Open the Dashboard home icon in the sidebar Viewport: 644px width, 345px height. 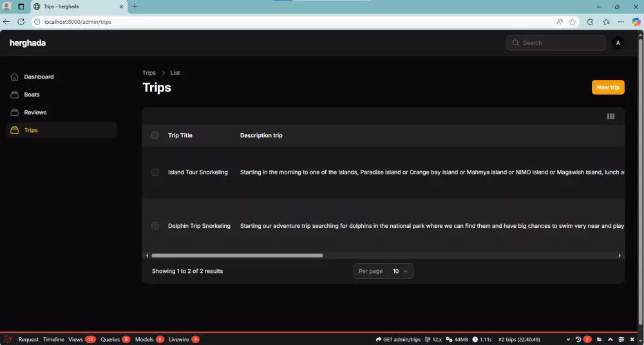(x=14, y=77)
